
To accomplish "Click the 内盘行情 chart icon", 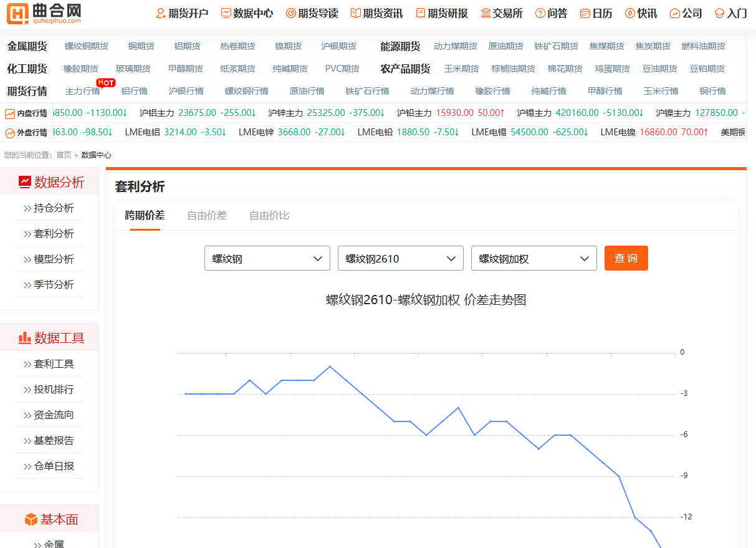I will pyautogui.click(x=10, y=114).
